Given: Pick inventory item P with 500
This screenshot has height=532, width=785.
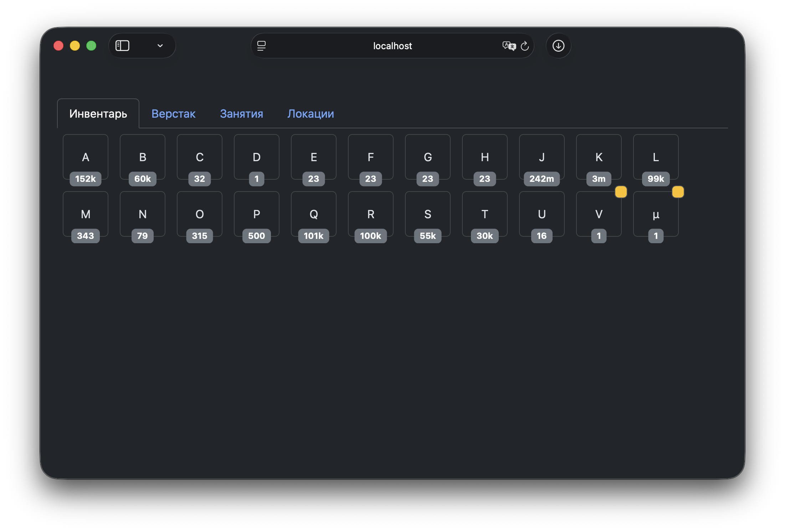Looking at the screenshot, I should click(x=256, y=214).
